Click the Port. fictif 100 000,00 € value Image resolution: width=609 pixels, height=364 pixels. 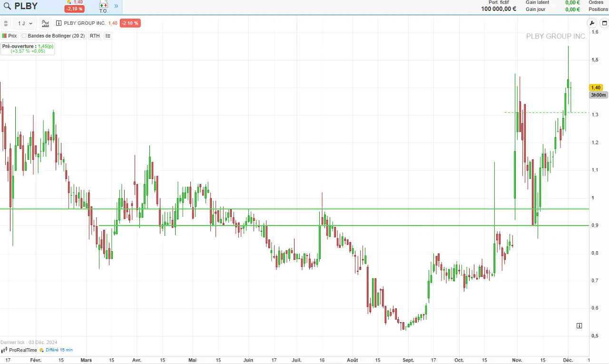[499, 9]
